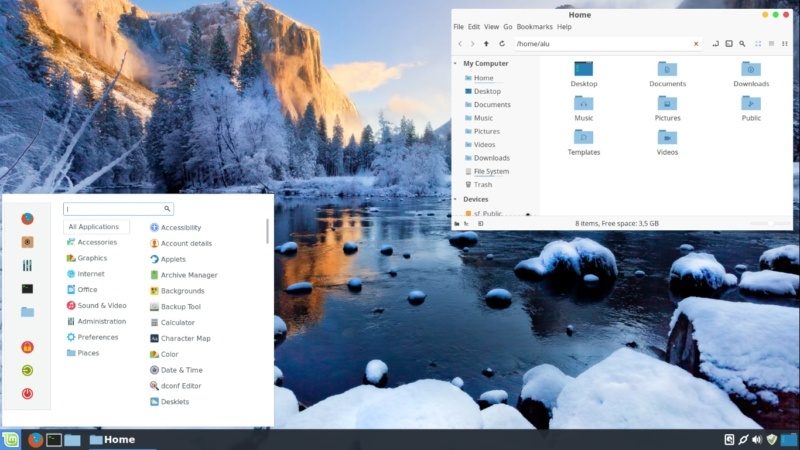Open Update Manager shield tray icon
The width and height of the screenshot is (800, 450).
772,439
